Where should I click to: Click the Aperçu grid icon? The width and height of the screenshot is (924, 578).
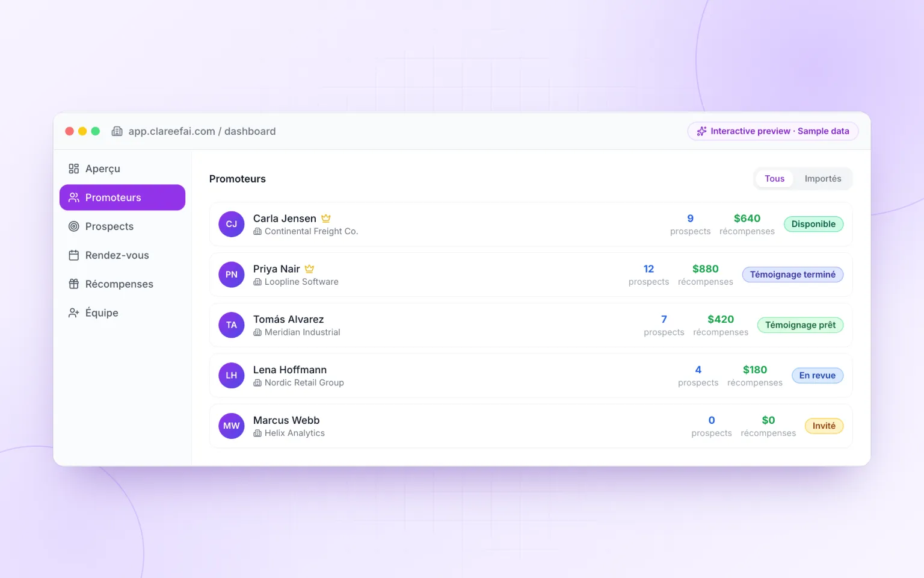(x=74, y=169)
